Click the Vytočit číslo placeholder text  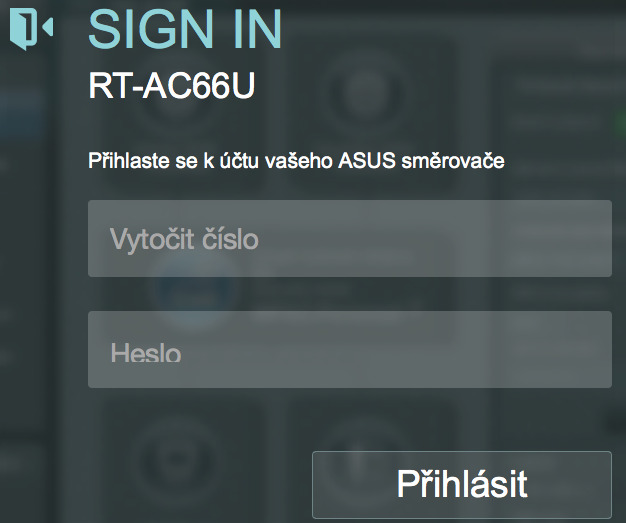click(x=183, y=240)
